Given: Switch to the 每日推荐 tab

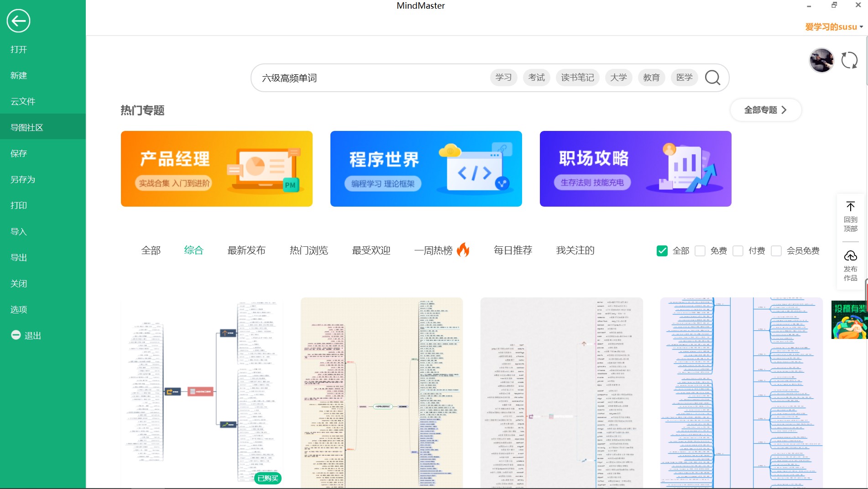Looking at the screenshot, I should [513, 250].
